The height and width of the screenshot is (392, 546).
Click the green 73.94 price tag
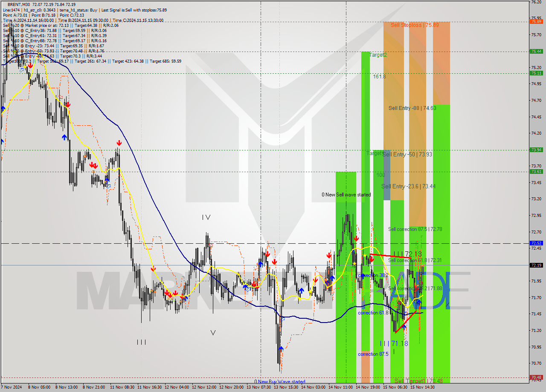[536, 150]
